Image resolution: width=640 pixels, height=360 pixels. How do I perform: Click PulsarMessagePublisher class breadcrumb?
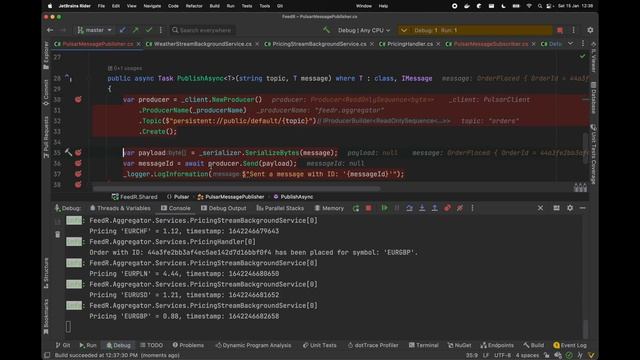(x=231, y=197)
